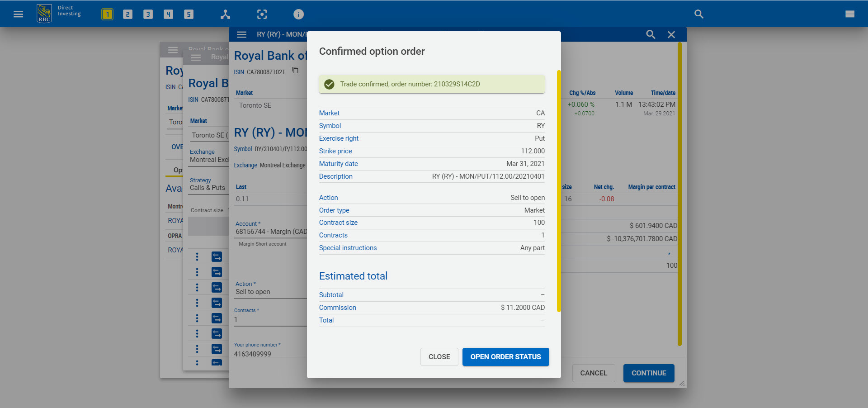This screenshot has height=408, width=868.
Task: Open the info icon in top bar
Action: click(x=298, y=14)
